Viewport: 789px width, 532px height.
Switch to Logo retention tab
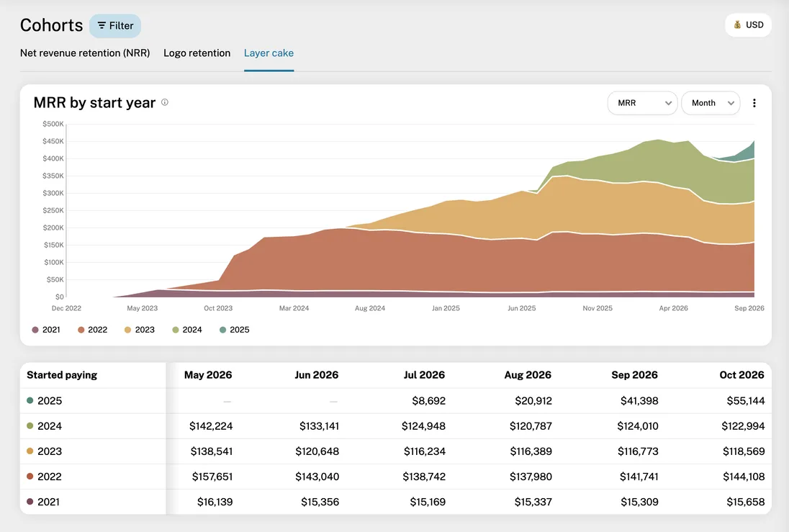(197, 53)
